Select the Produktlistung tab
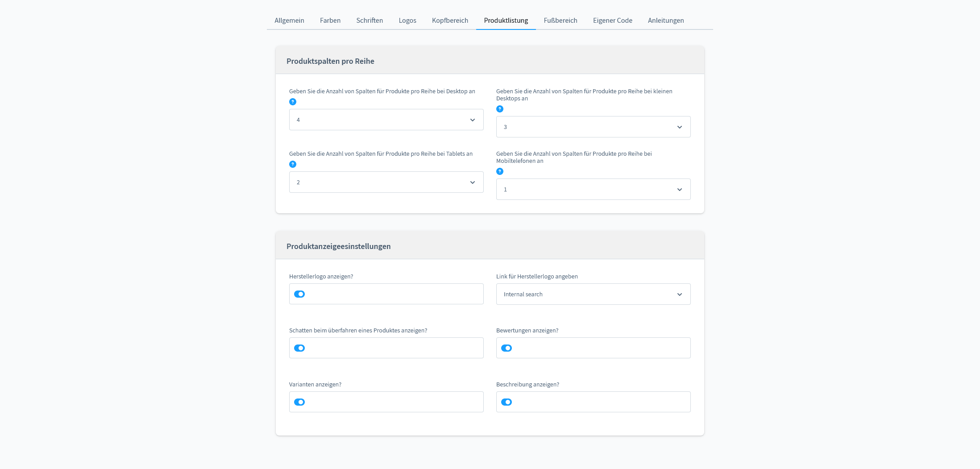Viewport: 980px width, 469px height. tap(506, 21)
